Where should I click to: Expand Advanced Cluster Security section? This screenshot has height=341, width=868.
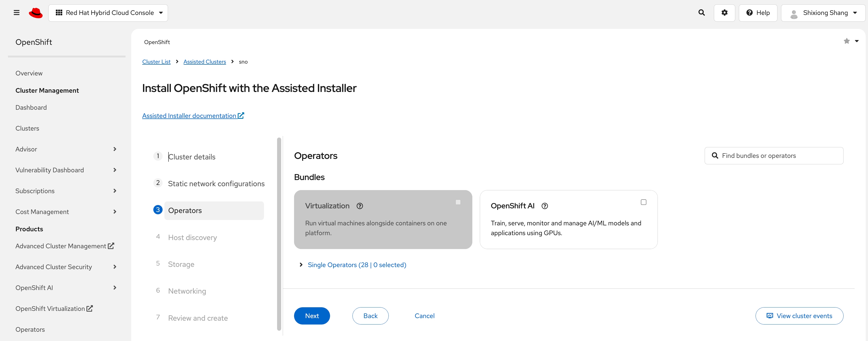point(115,267)
